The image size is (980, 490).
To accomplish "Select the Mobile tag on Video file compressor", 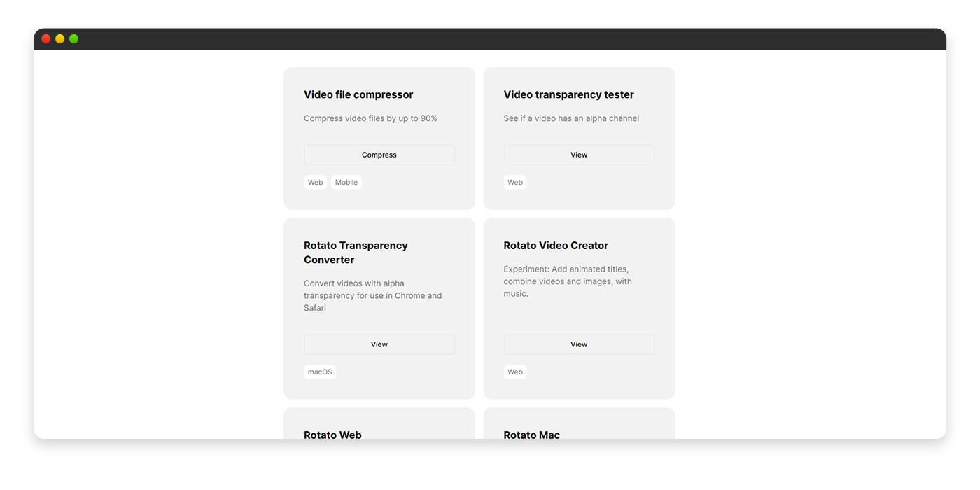I will tap(346, 183).
